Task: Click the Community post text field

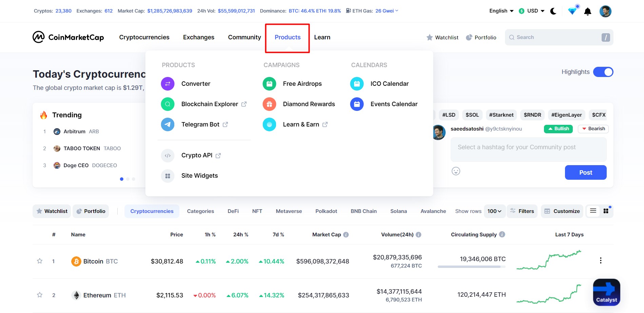Action: (528, 150)
